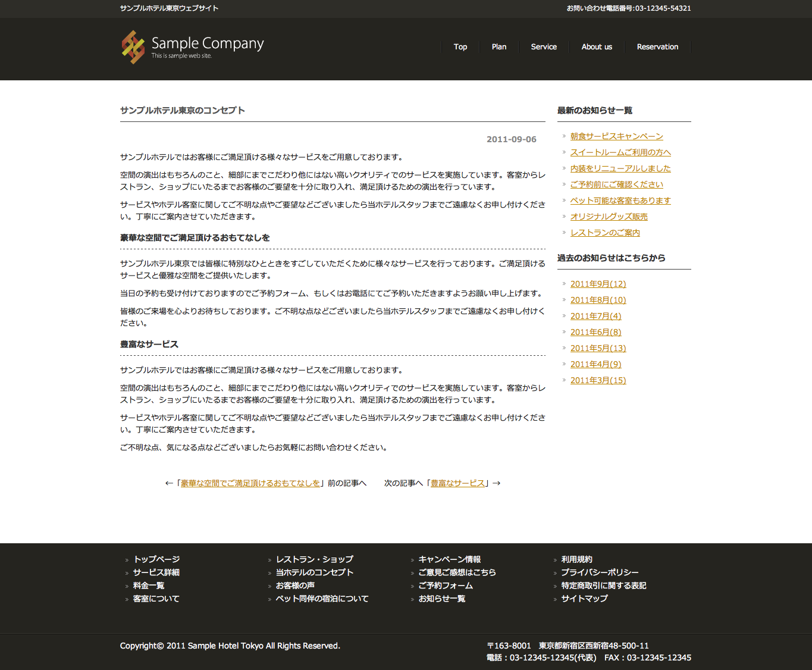Go to next article 豊富なサービス
Viewport: 812px width, 670px height.
pyautogui.click(x=457, y=483)
